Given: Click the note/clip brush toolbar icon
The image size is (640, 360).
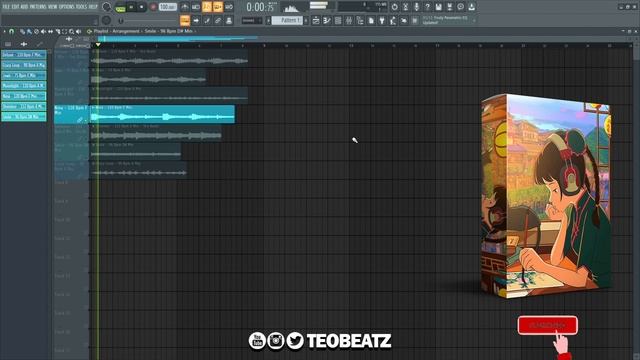Looking at the screenshot, I should click(207, 20).
